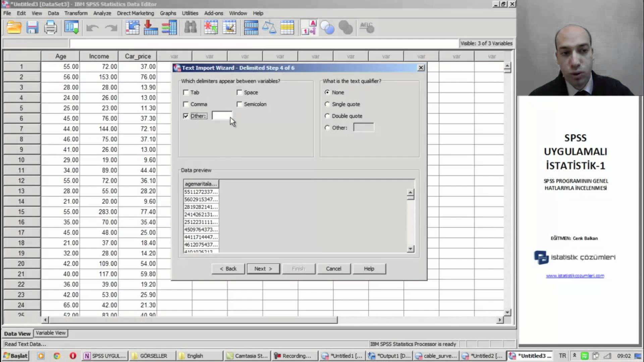Select Other text qualifier radio
Image resolution: width=644 pixels, height=362 pixels.
coord(327,128)
